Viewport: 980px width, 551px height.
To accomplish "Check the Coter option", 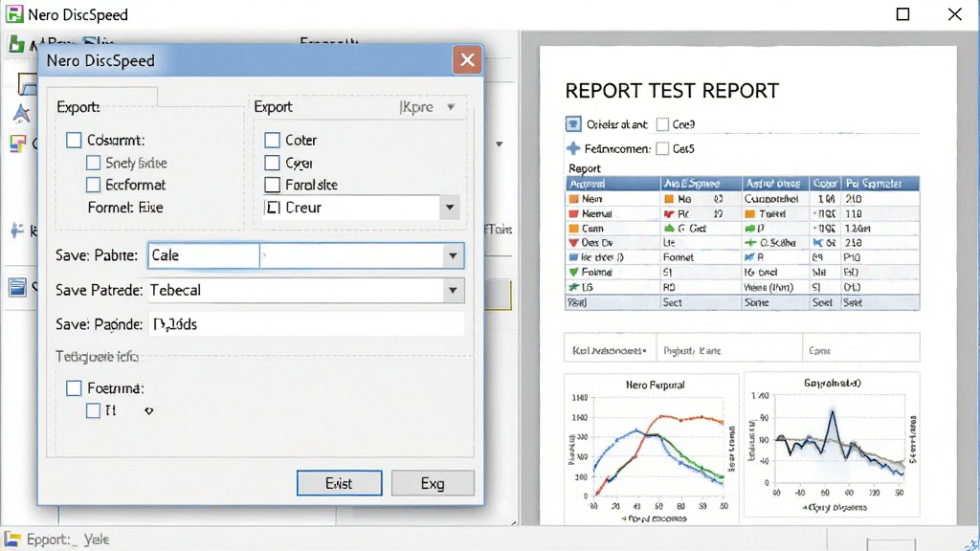I will pos(272,140).
